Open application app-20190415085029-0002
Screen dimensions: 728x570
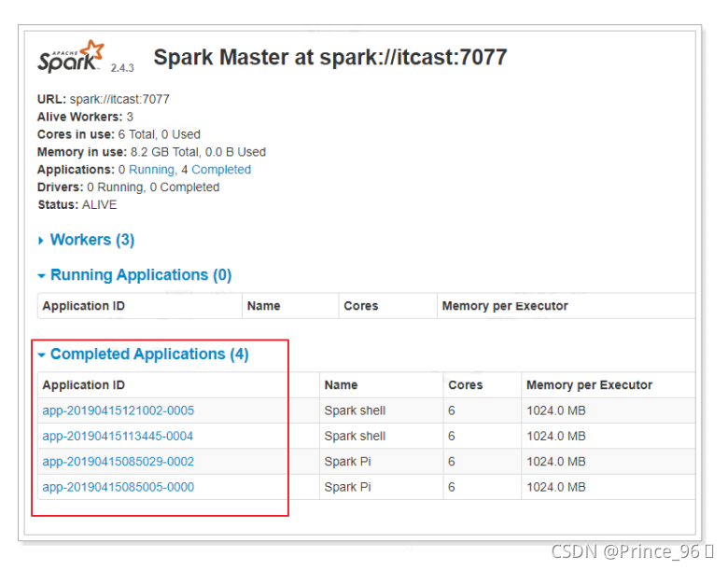pos(119,462)
